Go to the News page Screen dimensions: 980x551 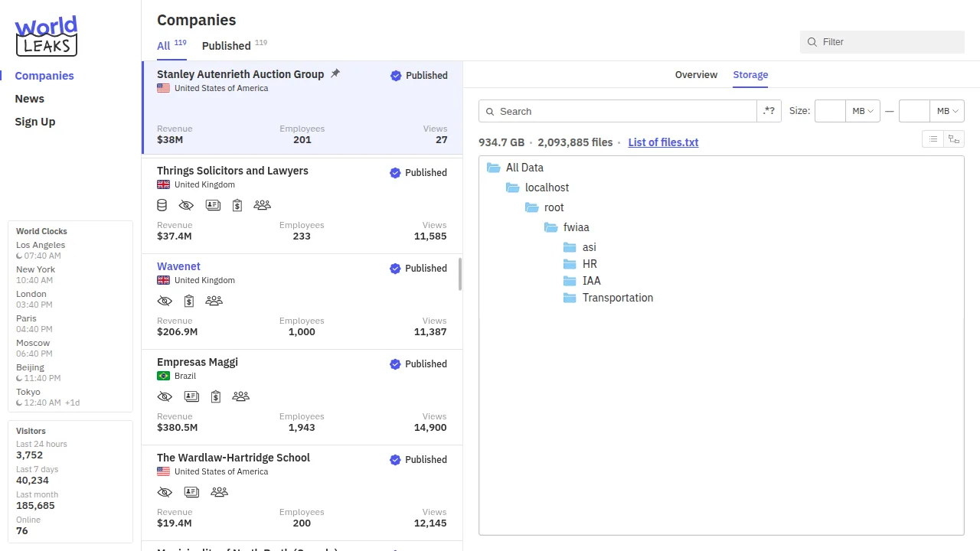[x=30, y=99]
